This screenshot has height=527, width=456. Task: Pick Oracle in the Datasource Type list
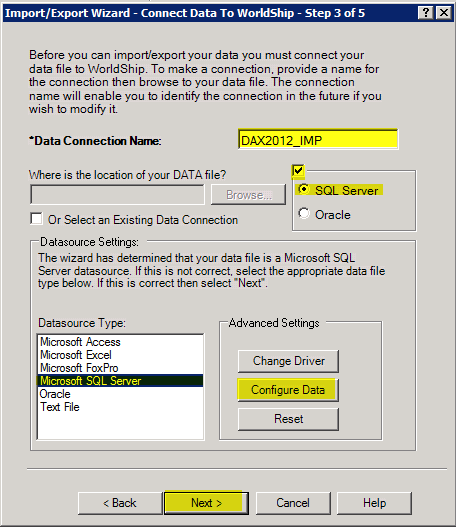click(x=120, y=394)
